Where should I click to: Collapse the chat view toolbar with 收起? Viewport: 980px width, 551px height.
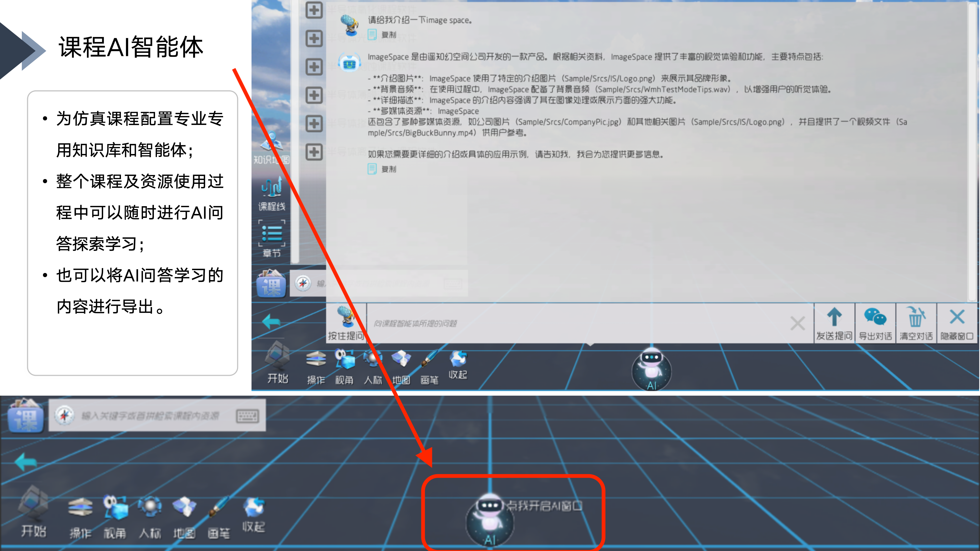[458, 365]
